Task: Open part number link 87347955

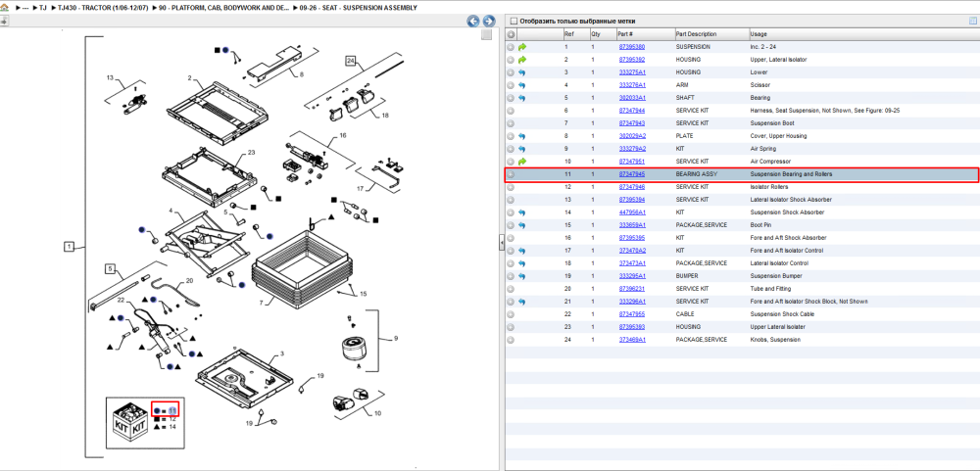Action: tap(632, 314)
